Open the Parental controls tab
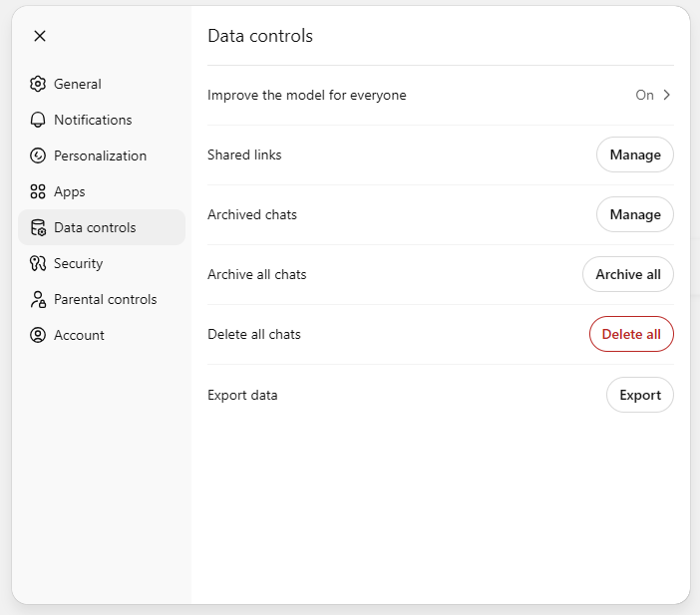700x615 pixels. click(102, 299)
